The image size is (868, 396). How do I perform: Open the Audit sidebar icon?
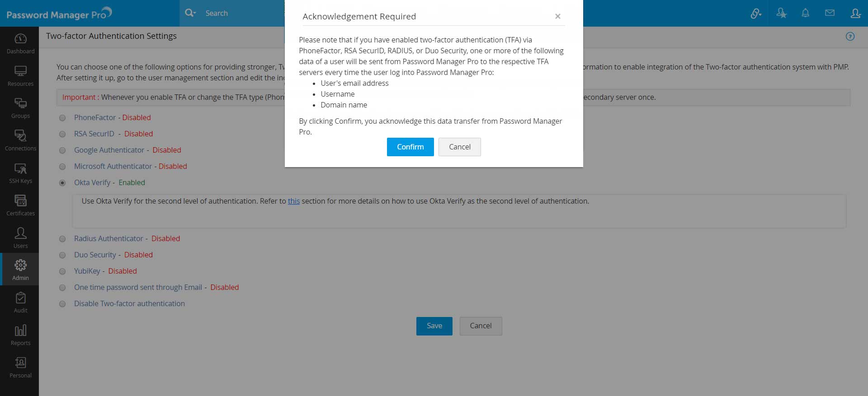point(20,303)
